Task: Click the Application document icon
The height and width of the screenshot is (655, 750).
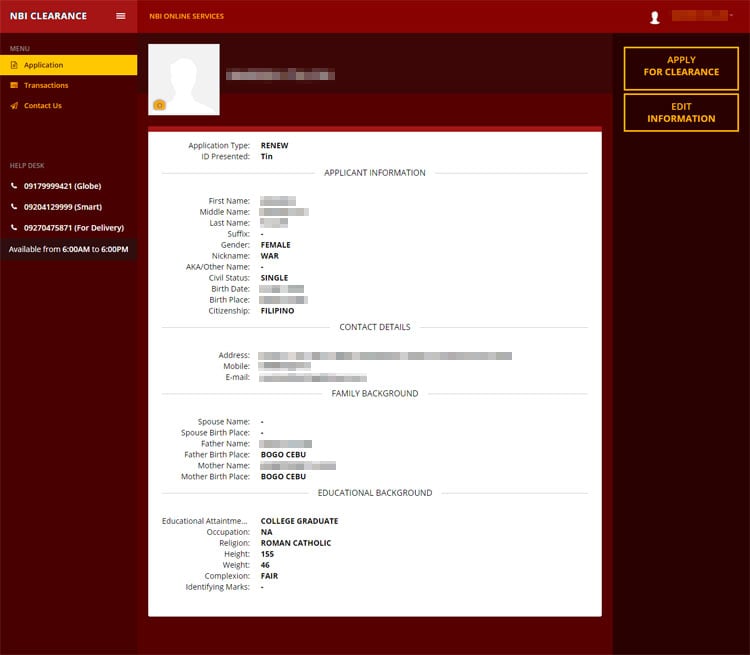Action: [x=14, y=65]
